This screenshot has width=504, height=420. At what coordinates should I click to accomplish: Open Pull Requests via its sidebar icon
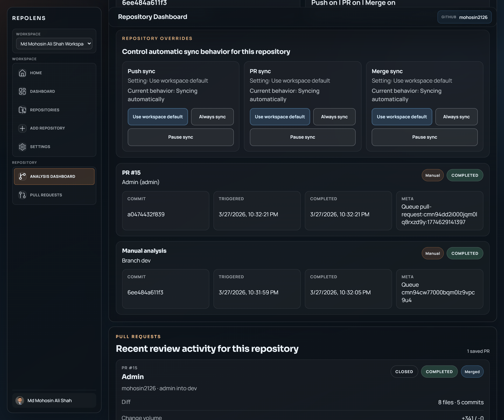[x=22, y=195]
